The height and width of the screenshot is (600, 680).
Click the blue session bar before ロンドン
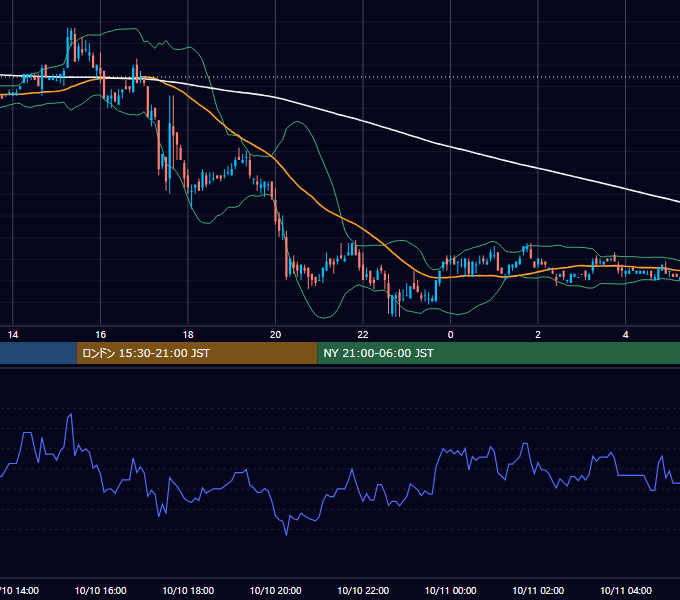pos(38,353)
